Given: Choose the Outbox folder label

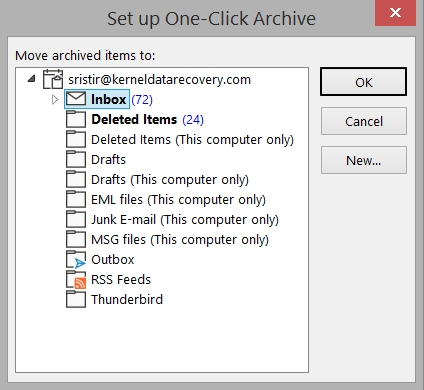Looking at the screenshot, I should pos(113,260).
